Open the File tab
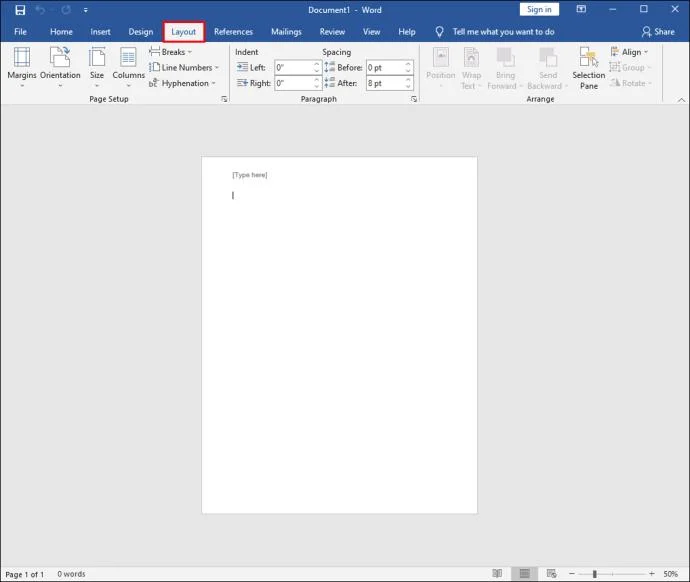Screen dimensions: 690x582 (x=20, y=32)
